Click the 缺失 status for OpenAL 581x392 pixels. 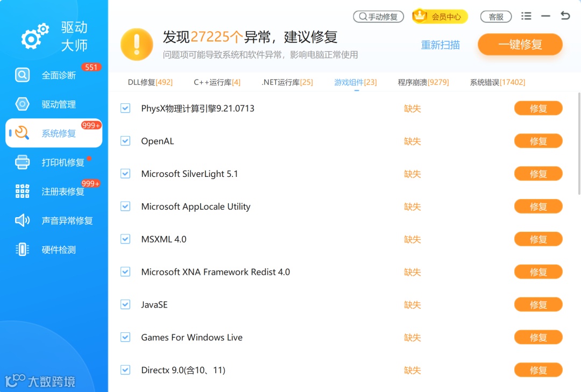413,141
